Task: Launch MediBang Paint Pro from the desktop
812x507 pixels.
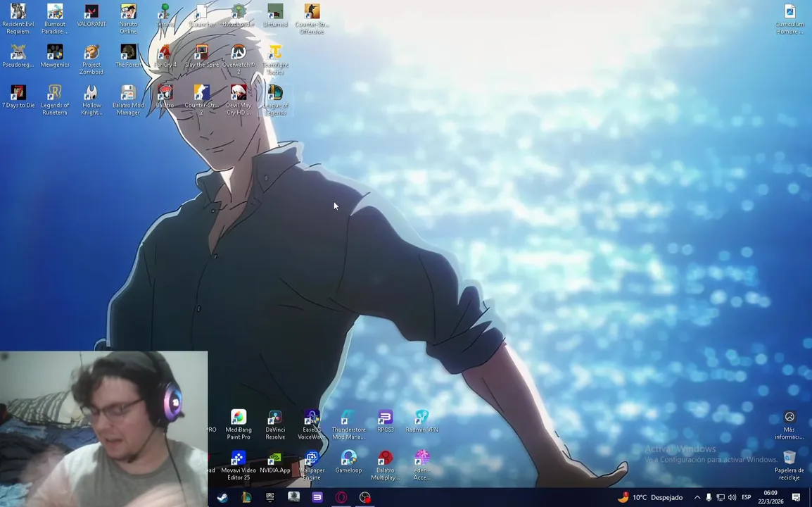Action: coord(239,425)
